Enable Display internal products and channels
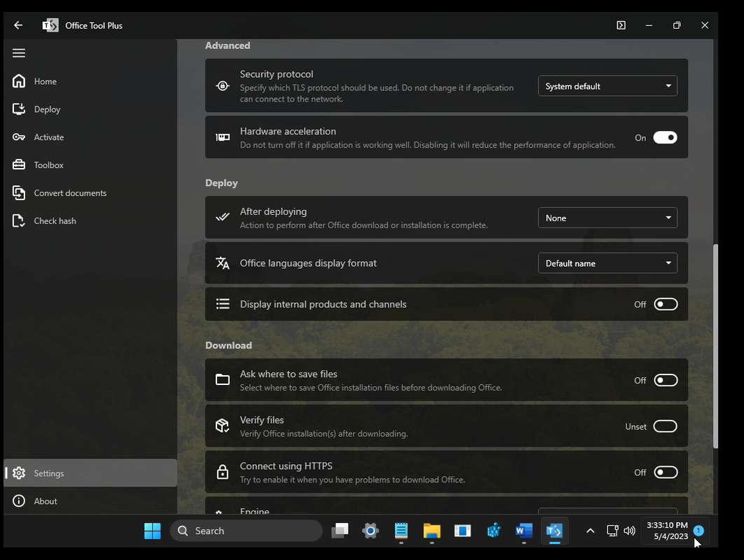The width and height of the screenshot is (744, 560). (x=666, y=304)
